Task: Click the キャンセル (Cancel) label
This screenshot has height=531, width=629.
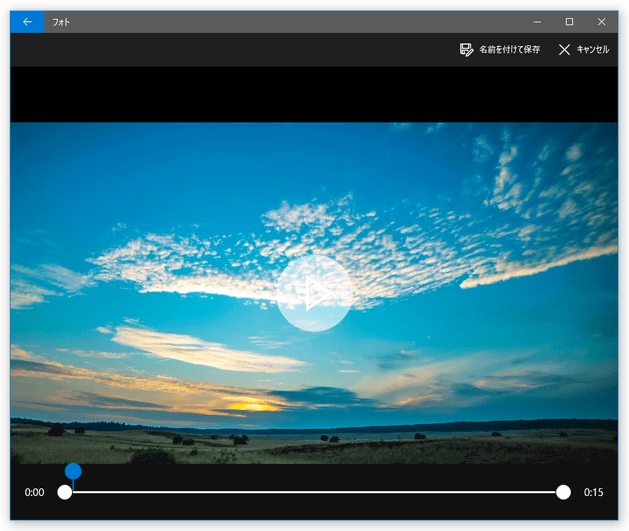Action: point(593,50)
